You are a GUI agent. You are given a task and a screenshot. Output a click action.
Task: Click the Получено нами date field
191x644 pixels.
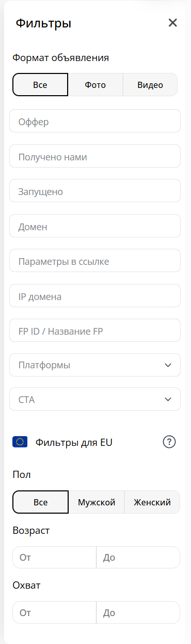click(95, 156)
